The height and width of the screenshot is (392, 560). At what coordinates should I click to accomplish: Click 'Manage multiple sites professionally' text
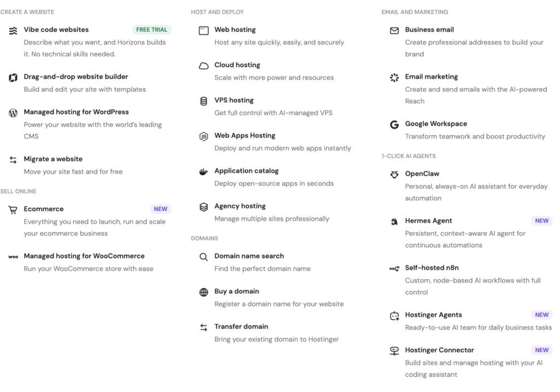271,219
